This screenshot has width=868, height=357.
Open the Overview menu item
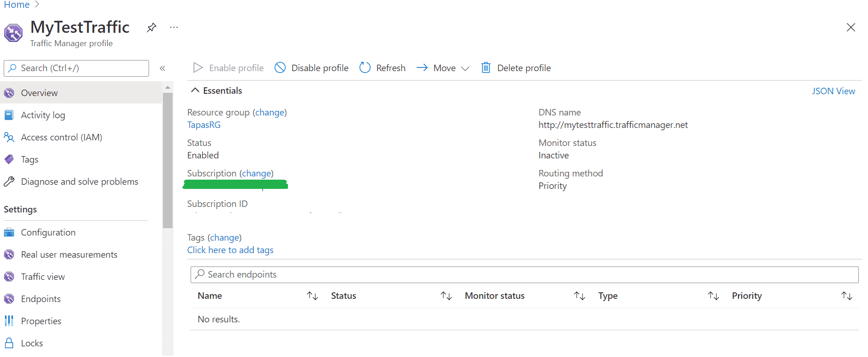coord(81,93)
